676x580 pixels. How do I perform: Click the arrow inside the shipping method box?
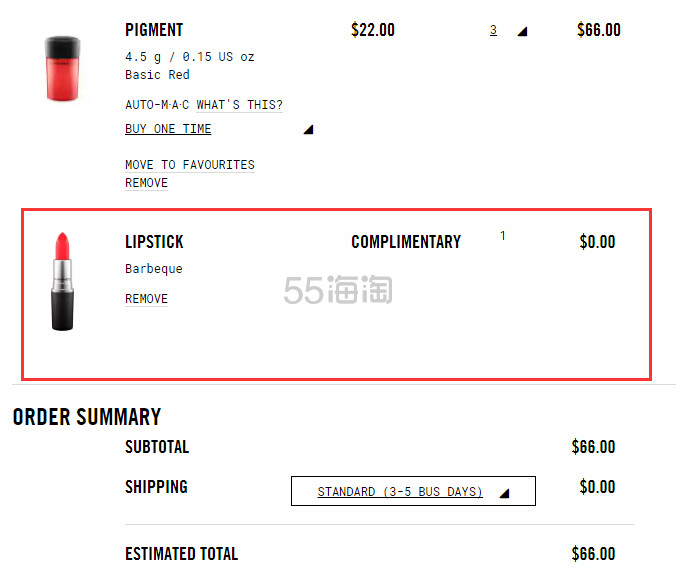point(504,492)
